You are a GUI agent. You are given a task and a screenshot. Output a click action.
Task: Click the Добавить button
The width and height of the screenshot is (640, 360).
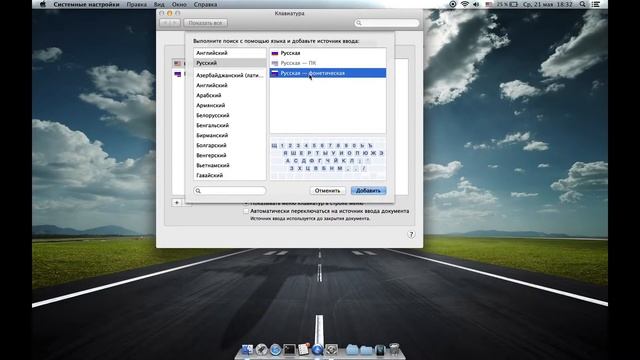(x=368, y=191)
